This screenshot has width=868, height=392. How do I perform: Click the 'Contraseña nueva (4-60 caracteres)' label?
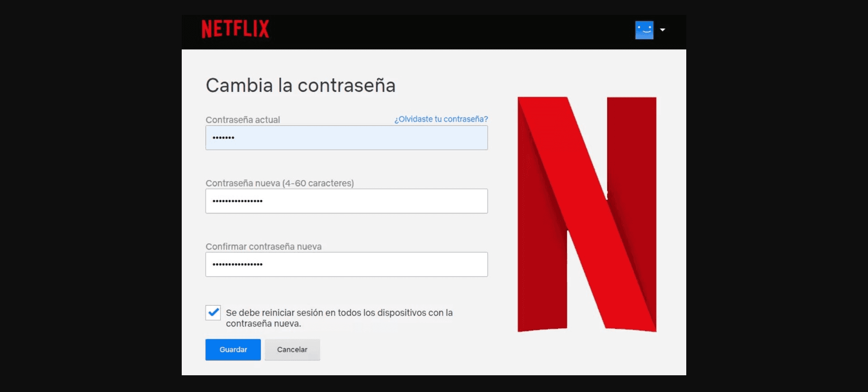click(280, 183)
